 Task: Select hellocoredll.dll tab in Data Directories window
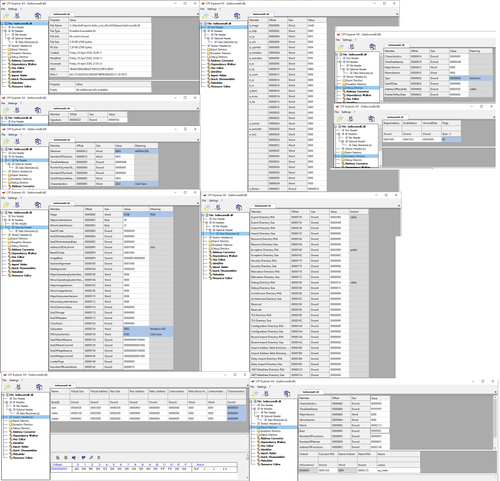coord(263,206)
